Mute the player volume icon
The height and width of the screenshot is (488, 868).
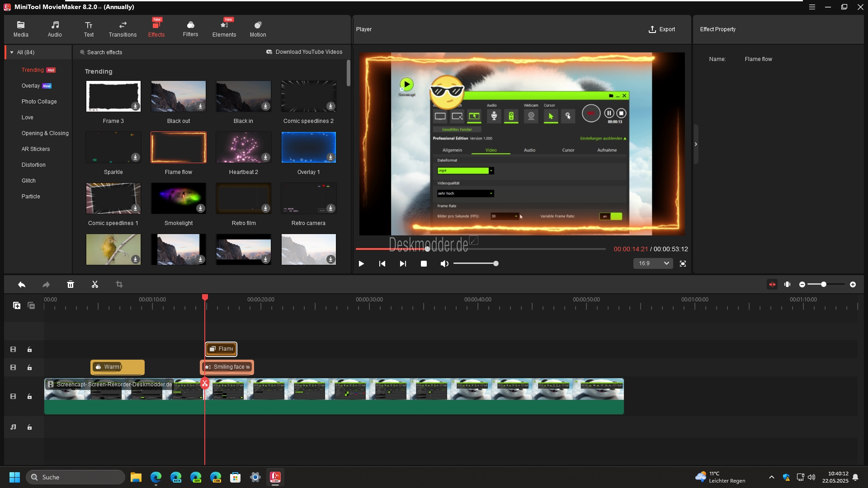point(444,264)
